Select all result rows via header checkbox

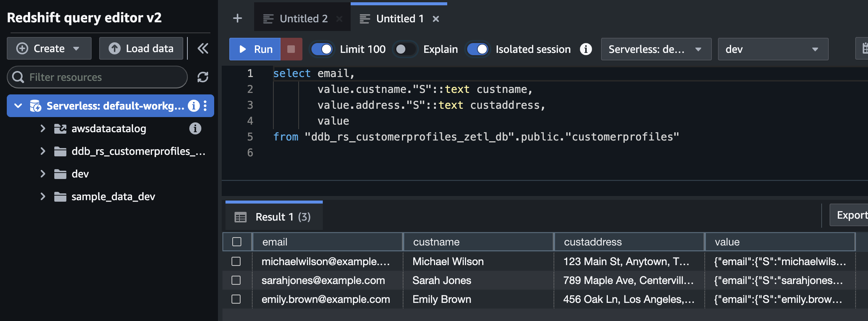pos(237,242)
